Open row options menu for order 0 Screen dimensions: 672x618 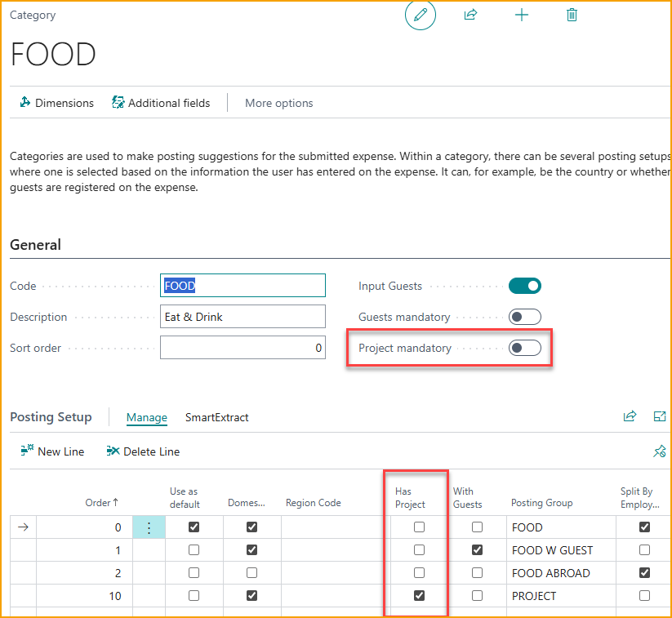coord(149,527)
